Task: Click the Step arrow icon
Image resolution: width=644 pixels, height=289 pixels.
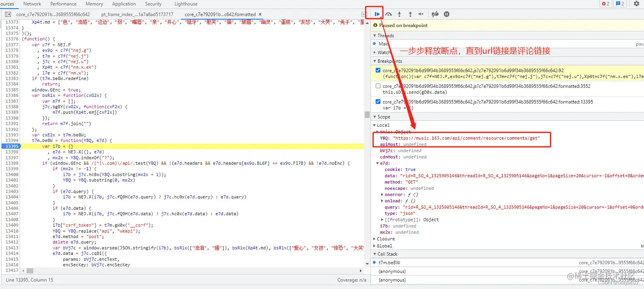Action: [421, 14]
